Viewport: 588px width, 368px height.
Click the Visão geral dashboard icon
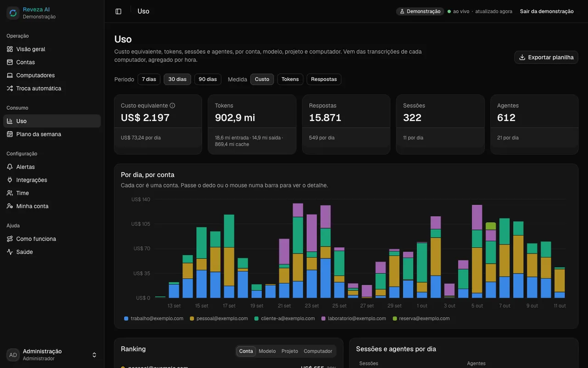point(10,49)
